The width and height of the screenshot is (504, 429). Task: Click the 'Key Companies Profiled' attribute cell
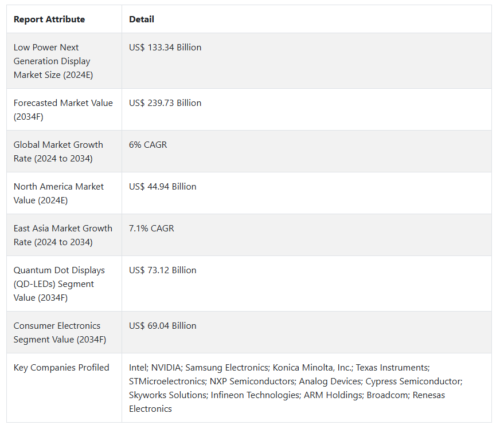click(61, 368)
